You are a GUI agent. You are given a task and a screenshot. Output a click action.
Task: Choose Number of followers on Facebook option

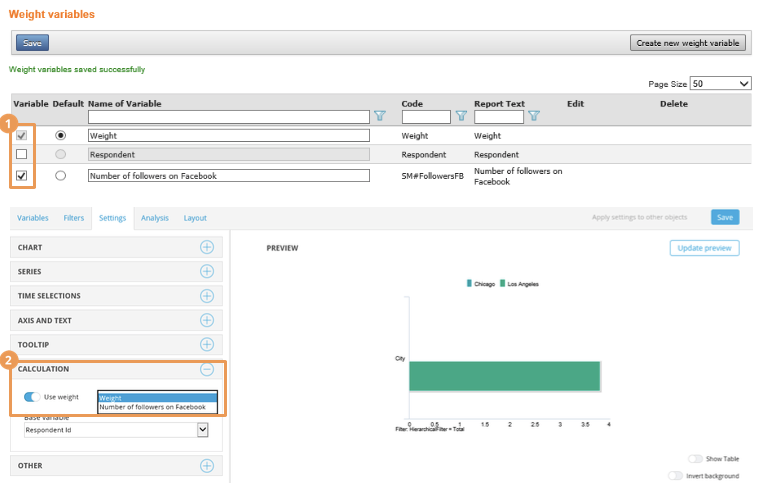[152, 407]
